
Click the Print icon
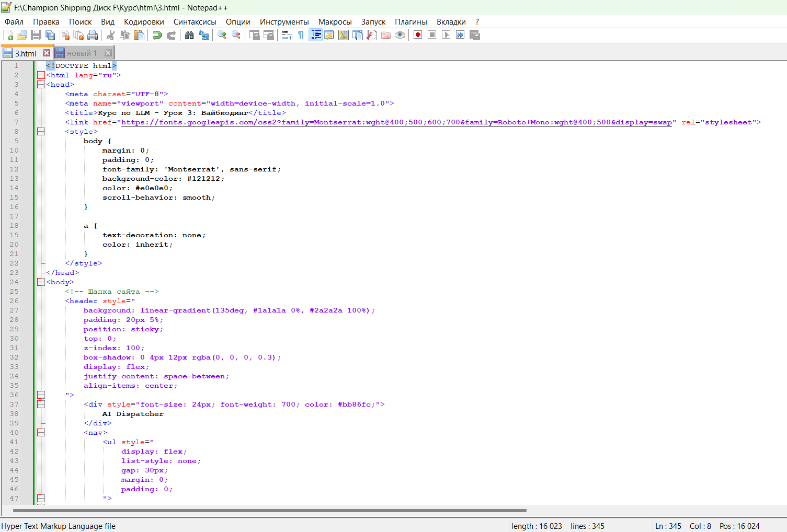[93, 35]
